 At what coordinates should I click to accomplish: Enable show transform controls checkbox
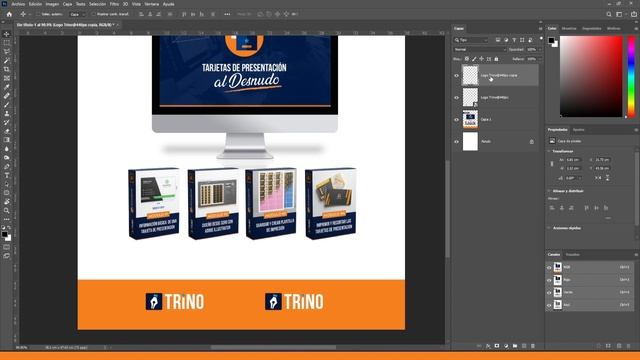point(93,14)
